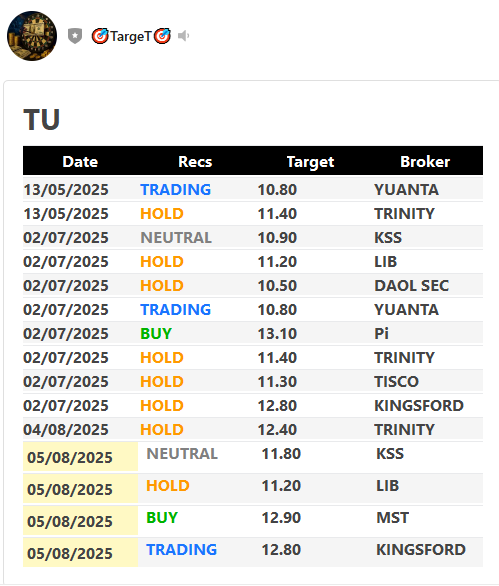Click the Broker column header
499x586 pixels.
pos(425,162)
